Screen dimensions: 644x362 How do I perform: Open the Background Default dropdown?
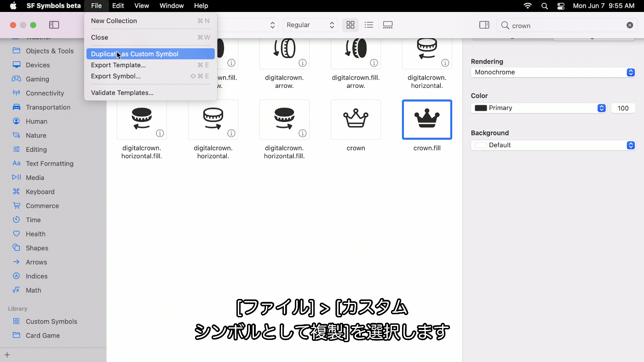553,145
